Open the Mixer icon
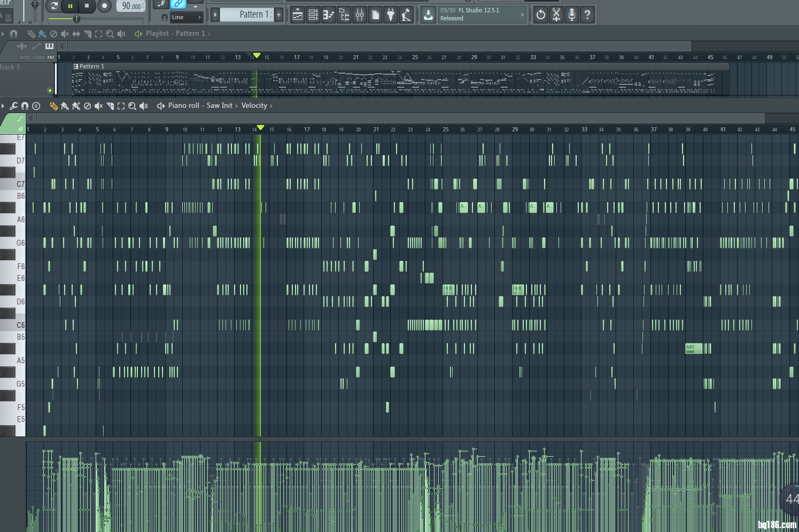Image resolution: width=799 pixels, height=532 pixels. pyautogui.click(x=360, y=15)
